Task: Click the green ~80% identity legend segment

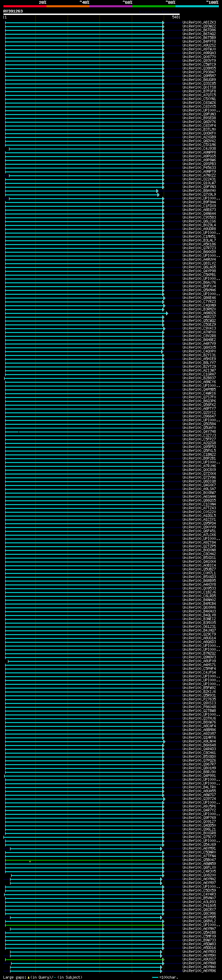Action: 154,7
